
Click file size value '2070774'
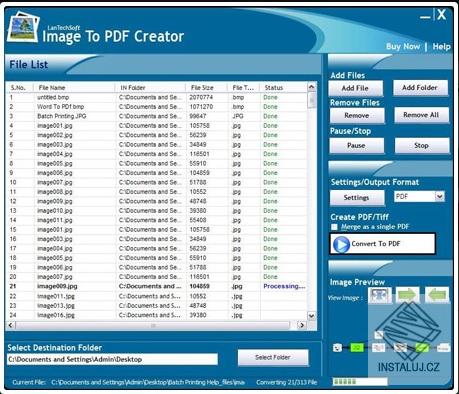tap(201, 97)
